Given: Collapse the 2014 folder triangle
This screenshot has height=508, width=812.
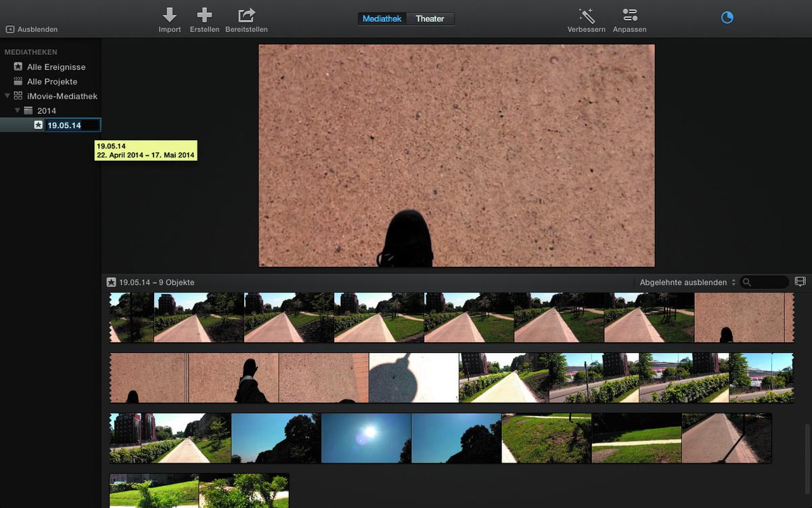Looking at the screenshot, I should click(18, 110).
